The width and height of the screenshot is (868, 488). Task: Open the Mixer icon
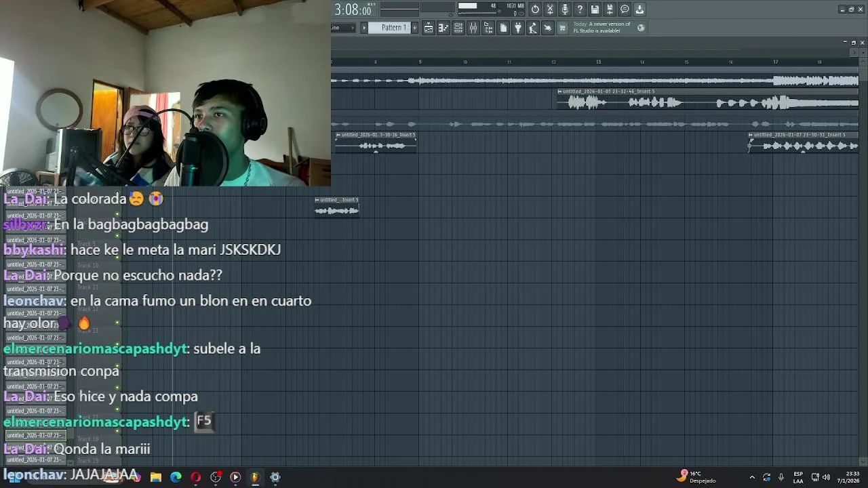point(473,28)
